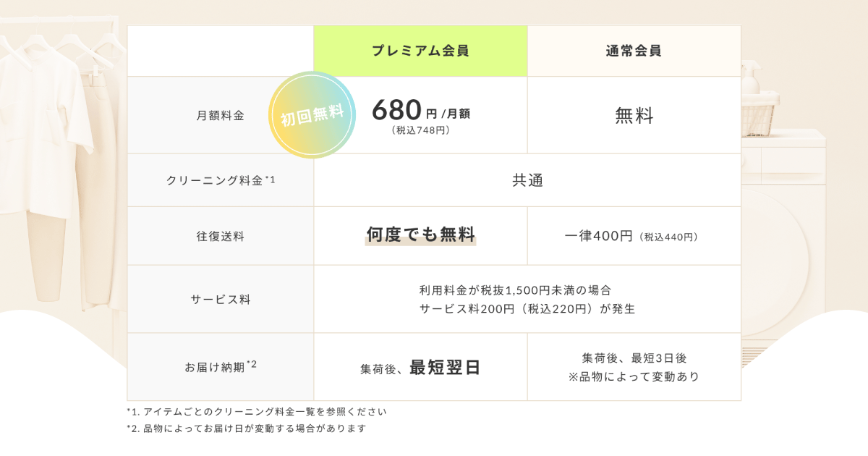868x456 pixels.
Task: Click footnote 2 about お届け日 changes
Action: point(247,428)
